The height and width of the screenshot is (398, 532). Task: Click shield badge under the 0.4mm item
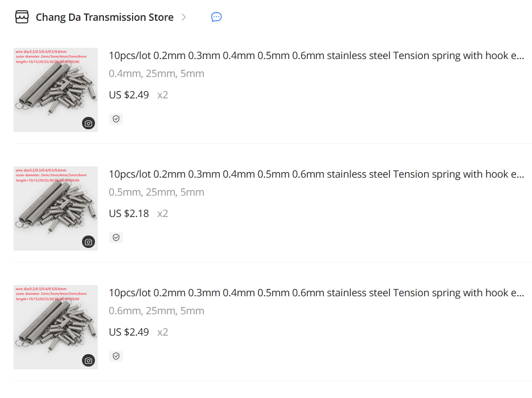(x=116, y=119)
